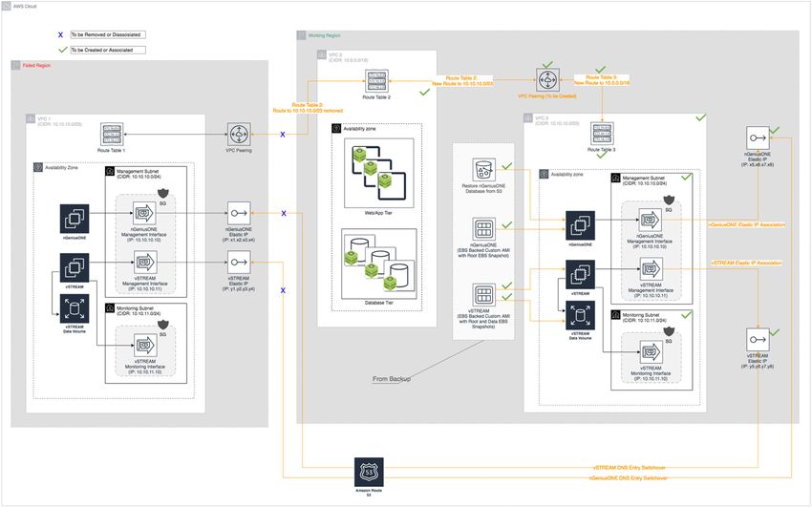Viewport: 812px width, 507px height.
Task: Click 'nGeniusONE DNS Entry Switchover' label
Action: [629, 478]
